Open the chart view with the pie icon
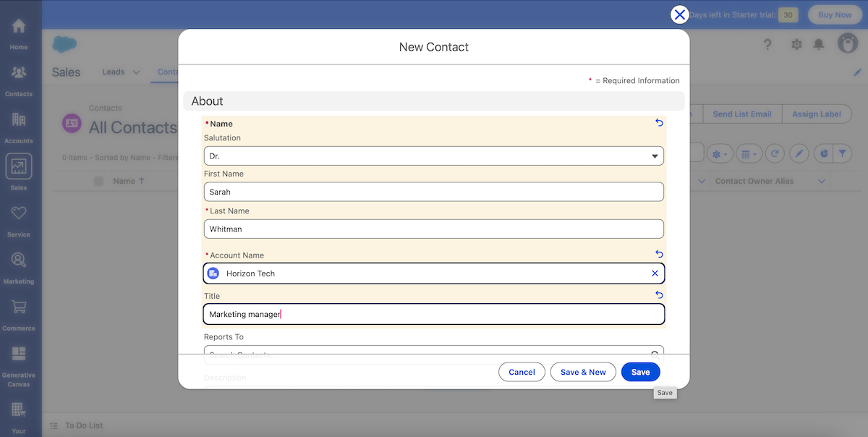The height and width of the screenshot is (437, 868). pos(823,153)
